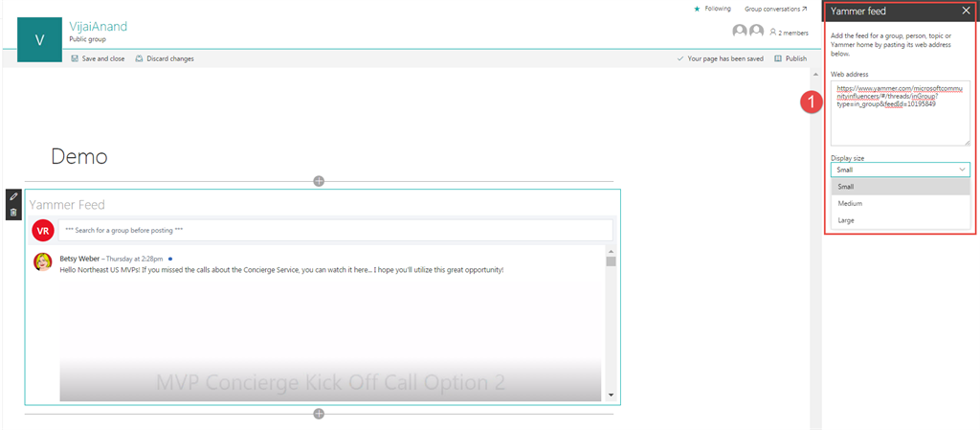Open the Display size dropdown
This screenshot has width=980, height=430.
coord(901,170)
